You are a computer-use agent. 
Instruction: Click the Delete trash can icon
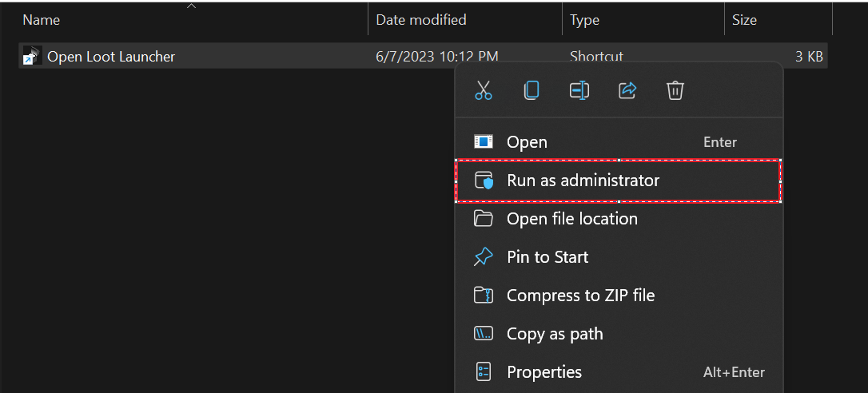[675, 90]
